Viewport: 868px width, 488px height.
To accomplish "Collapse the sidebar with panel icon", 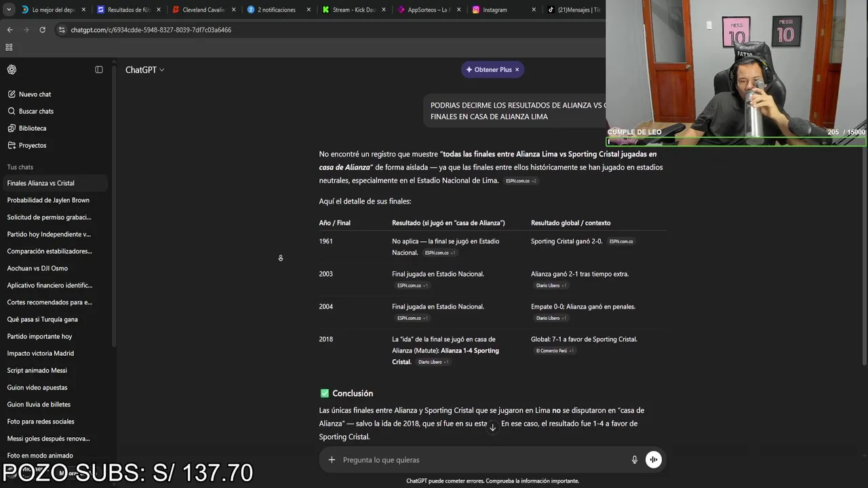I will [99, 70].
